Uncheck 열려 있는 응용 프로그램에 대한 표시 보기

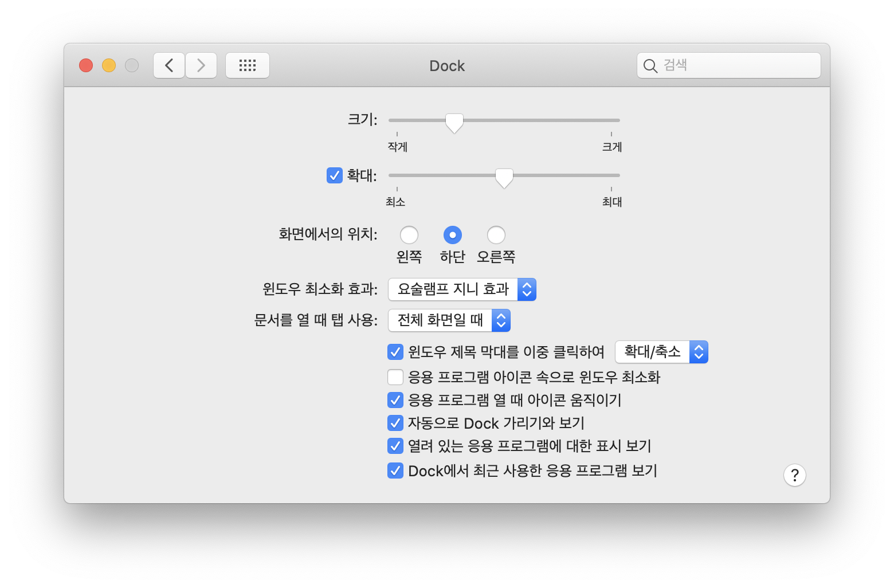(395, 446)
